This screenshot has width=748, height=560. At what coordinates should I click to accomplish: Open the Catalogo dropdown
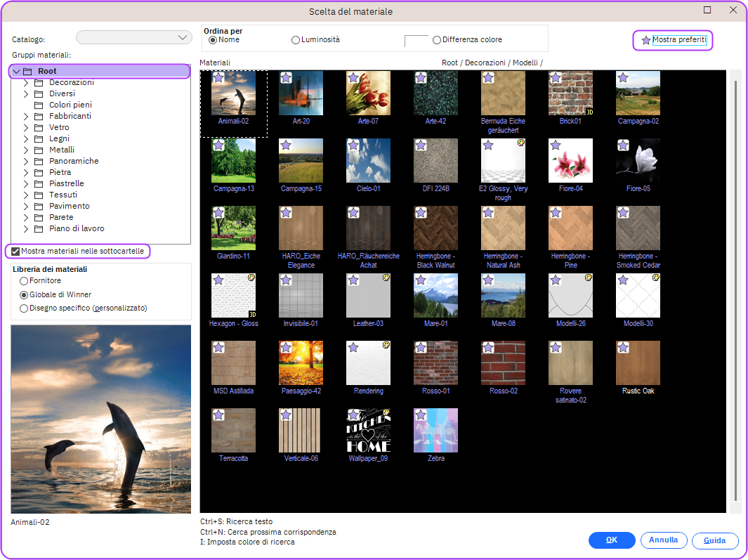coord(133,37)
